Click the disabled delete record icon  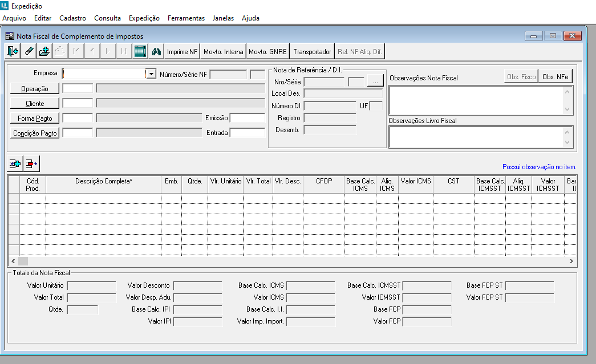coord(60,51)
